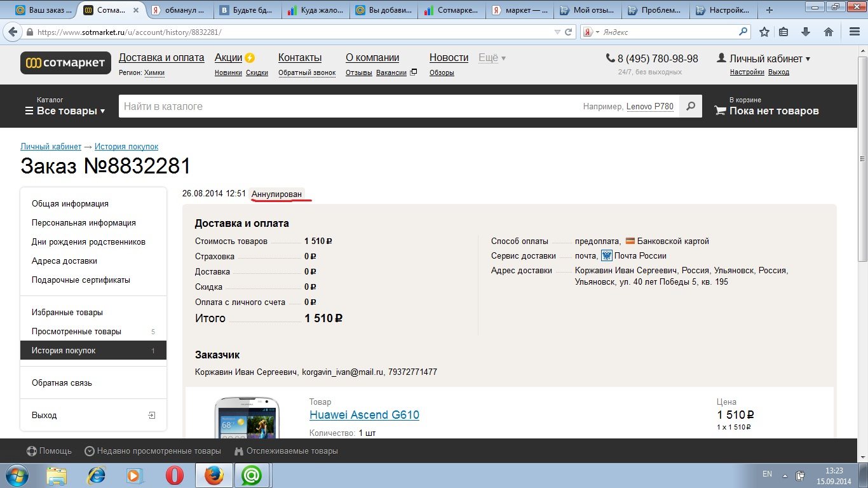Open the Новости link
Screen dimensions: 868x488
click(x=449, y=58)
